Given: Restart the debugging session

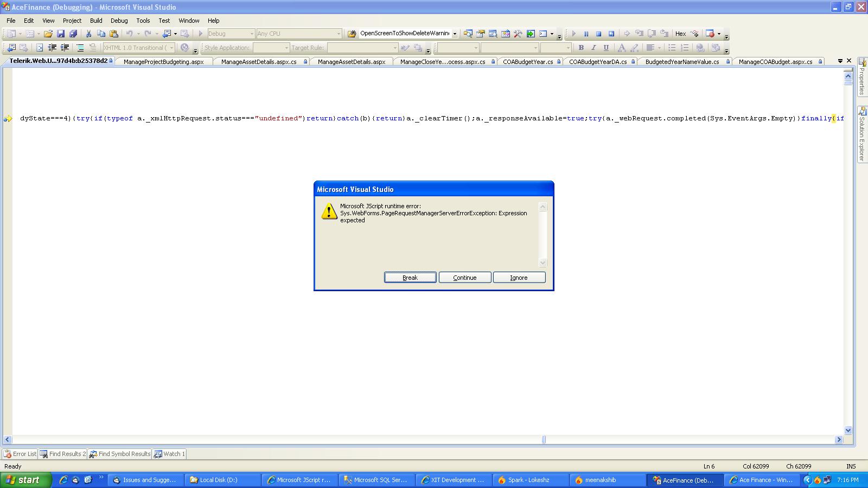Looking at the screenshot, I should pyautogui.click(x=611, y=34).
